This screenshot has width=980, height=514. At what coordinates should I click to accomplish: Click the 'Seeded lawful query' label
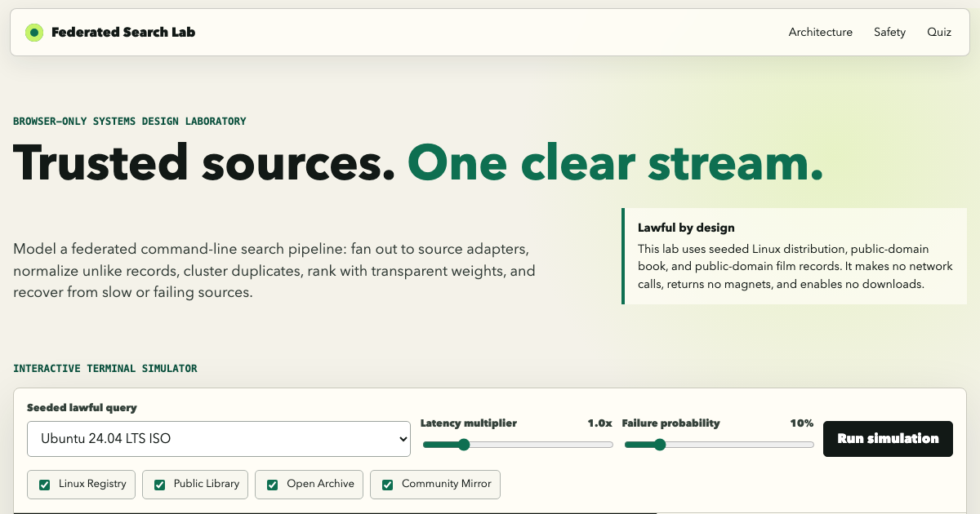point(82,408)
